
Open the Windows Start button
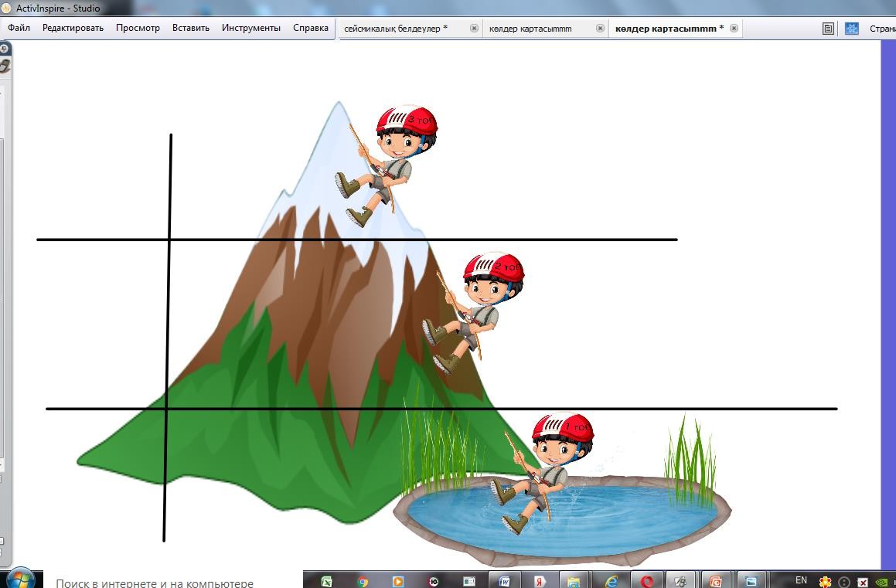[21, 578]
